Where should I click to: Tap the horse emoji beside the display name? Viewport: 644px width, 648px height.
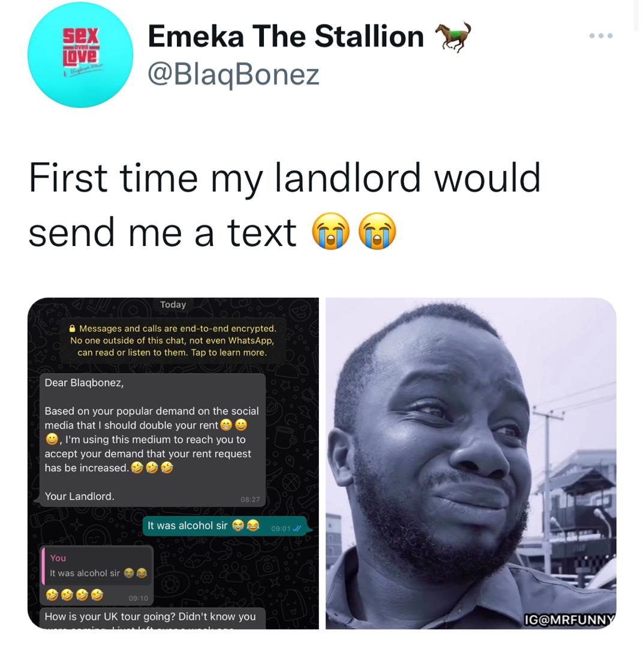point(453,37)
